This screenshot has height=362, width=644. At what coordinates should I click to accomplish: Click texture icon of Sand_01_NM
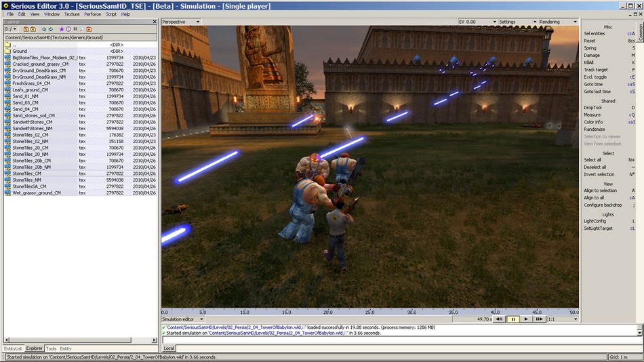[7, 96]
